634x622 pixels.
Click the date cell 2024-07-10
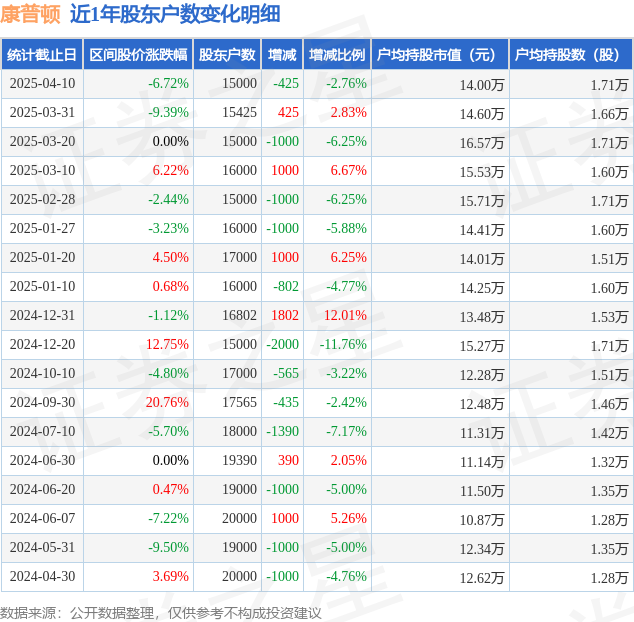click(42, 431)
